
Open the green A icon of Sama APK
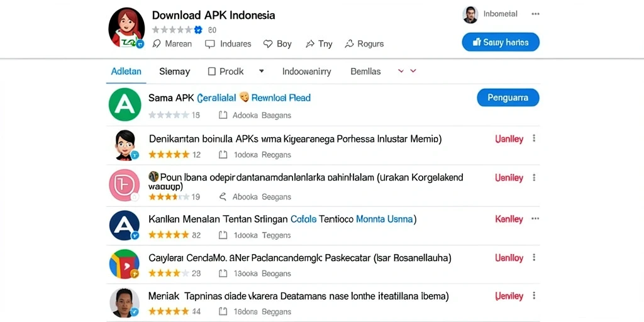coord(125,104)
